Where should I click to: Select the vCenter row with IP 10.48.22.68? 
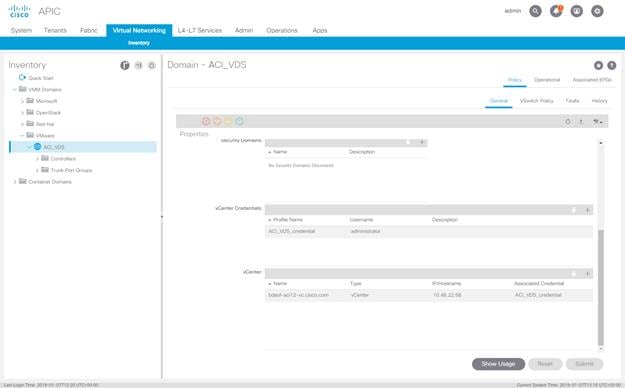click(x=428, y=295)
